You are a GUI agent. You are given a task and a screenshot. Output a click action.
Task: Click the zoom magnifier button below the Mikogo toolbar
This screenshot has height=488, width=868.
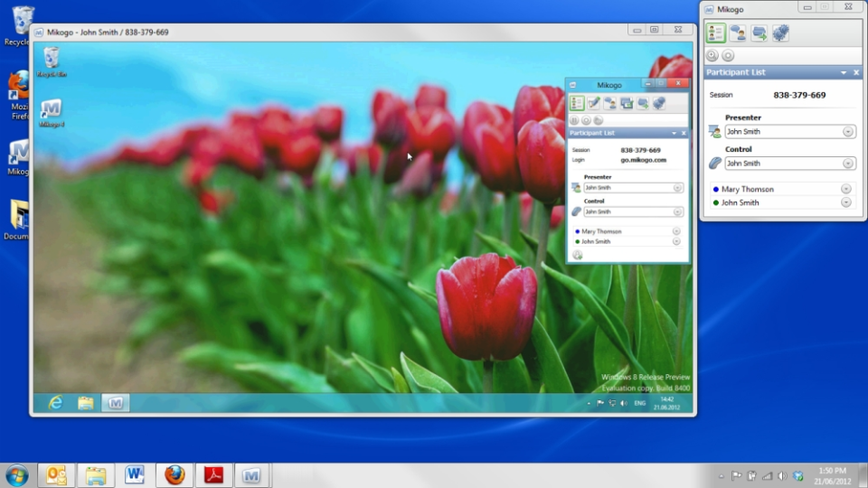click(x=712, y=55)
